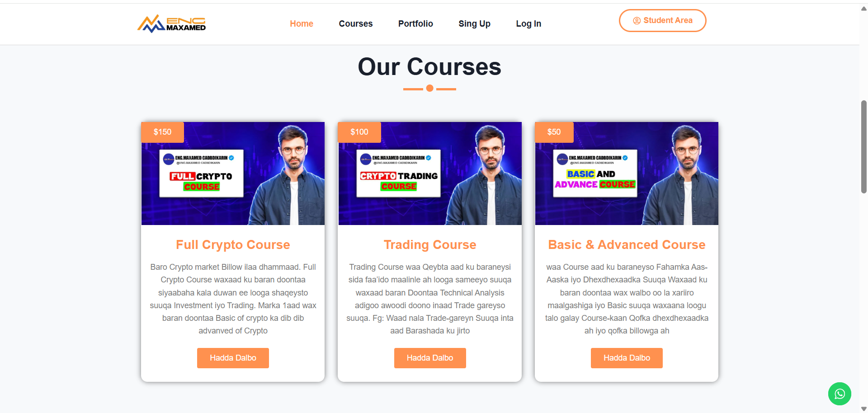Open the Log In page
The width and height of the screenshot is (868, 413).
[528, 23]
